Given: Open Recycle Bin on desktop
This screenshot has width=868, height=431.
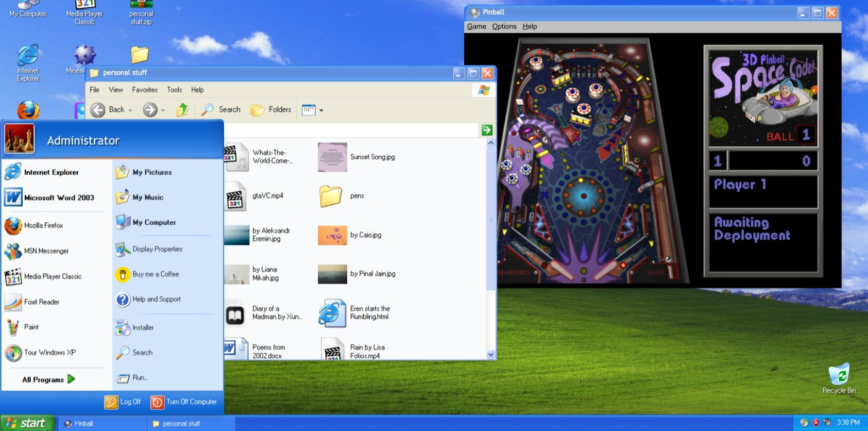Looking at the screenshot, I should click(839, 378).
